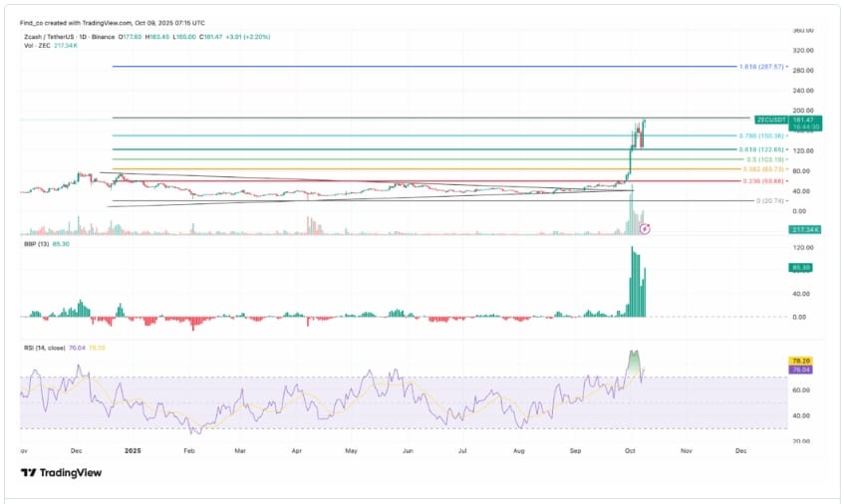Click the Vol · ZEC indicator label
The image size is (844, 504).
[x=37, y=46]
